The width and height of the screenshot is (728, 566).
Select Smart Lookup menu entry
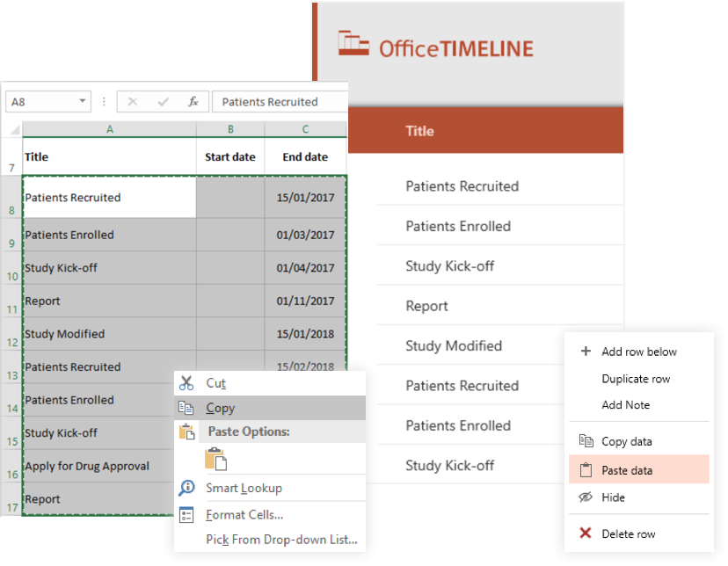tap(270, 488)
